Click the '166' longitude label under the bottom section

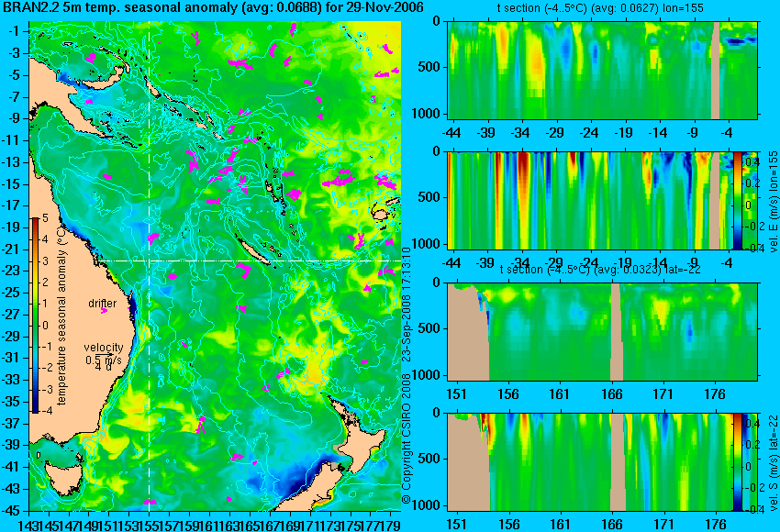611,525
